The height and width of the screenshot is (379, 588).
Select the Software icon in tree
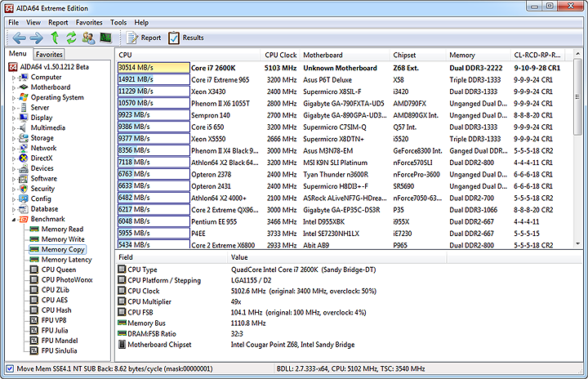[x=23, y=178]
